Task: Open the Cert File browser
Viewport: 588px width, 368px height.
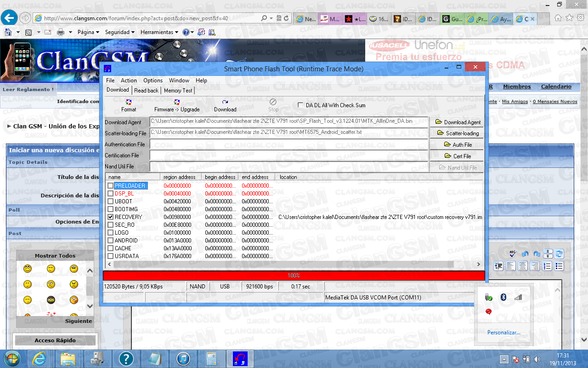Action: point(457,156)
